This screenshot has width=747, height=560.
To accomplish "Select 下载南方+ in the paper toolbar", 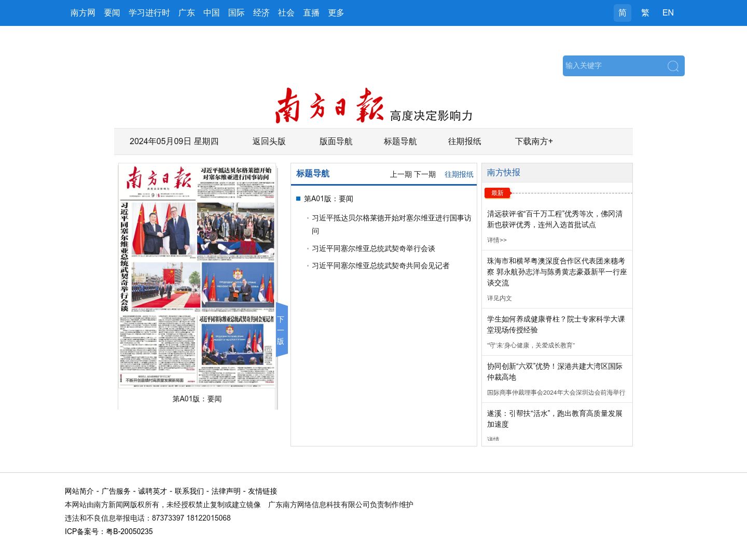I will 534,142.
